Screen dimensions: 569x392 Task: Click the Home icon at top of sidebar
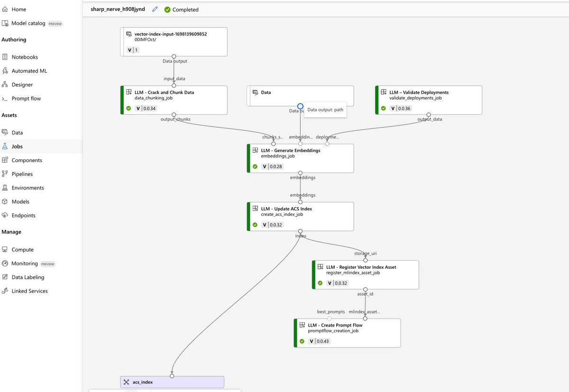[x=6, y=9]
